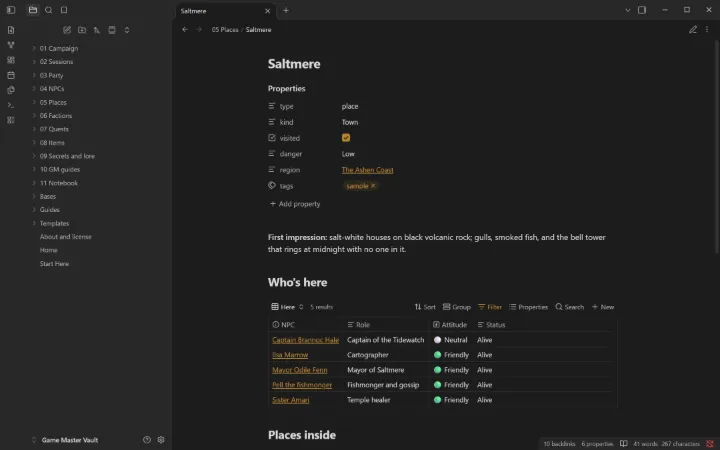Open Pell the fishmonger link

coord(302,385)
